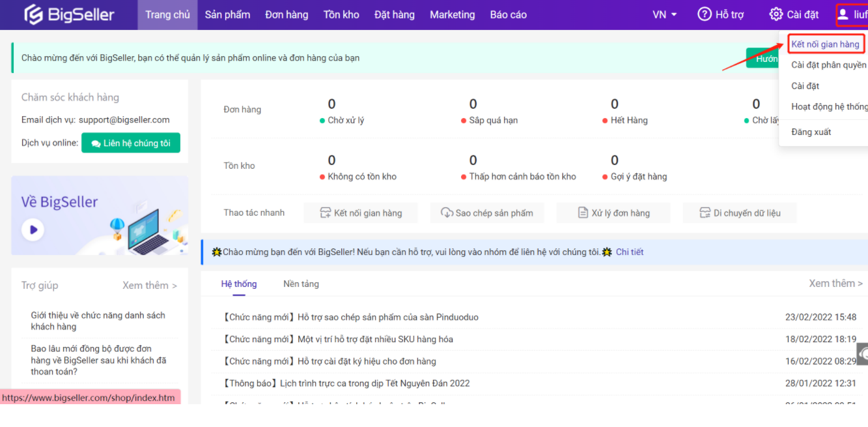868x427 pixels.
Task: Click the Sao chép sản phẩm quick action
Action: pos(486,213)
